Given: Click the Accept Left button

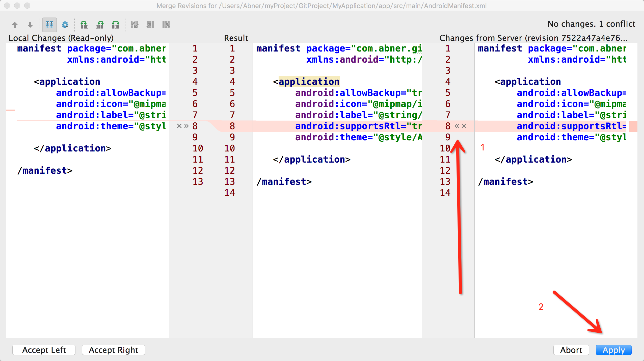Looking at the screenshot, I should pyautogui.click(x=44, y=350).
